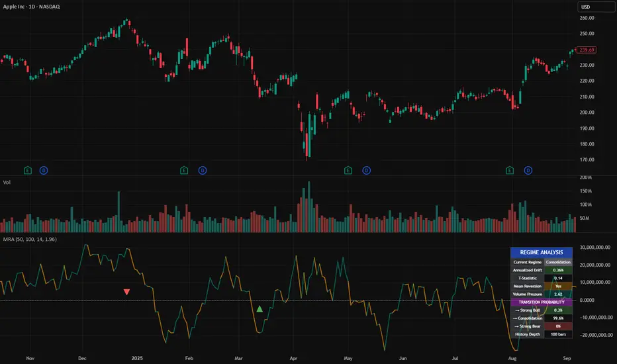Screen dimensions: 617x364
Task: Select the dividend D marker nearest May
Action: click(366, 170)
